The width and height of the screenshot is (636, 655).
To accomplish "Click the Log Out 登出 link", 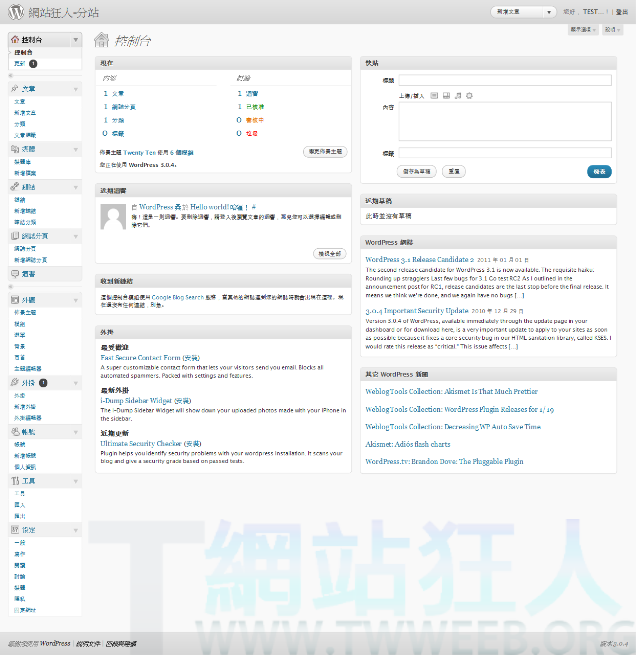I will coord(622,12).
